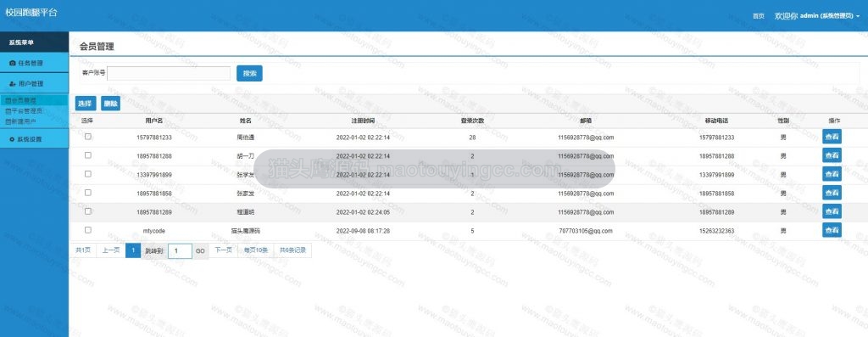The height and width of the screenshot is (337, 868).
Task: Click the 注册时间 column header
Action: [363, 121]
